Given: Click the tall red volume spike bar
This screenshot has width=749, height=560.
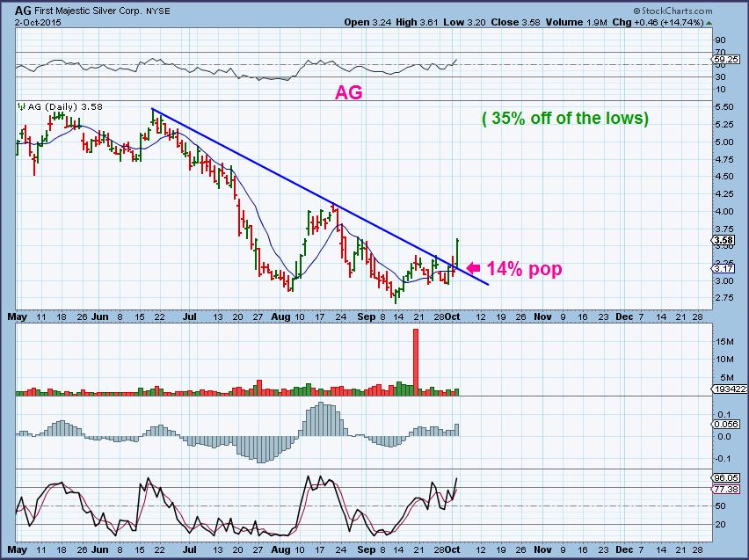Looking at the screenshot, I should tap(416, 361).
